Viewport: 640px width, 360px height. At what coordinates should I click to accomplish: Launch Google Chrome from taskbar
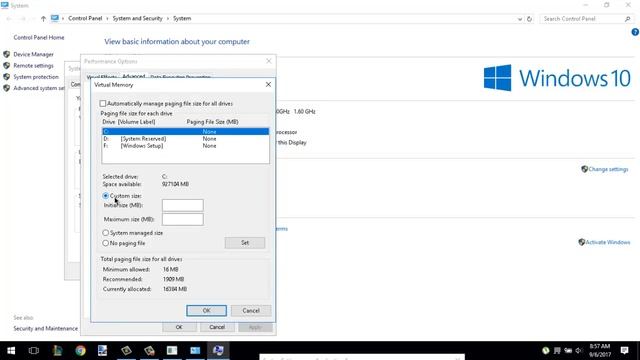pos(80,350)
